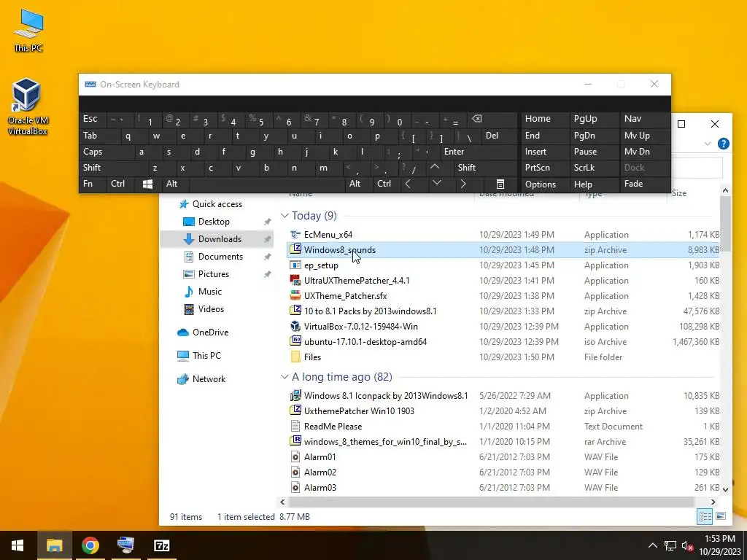
Task: Click the Nav key on keyboard
Action: [645, 120]
